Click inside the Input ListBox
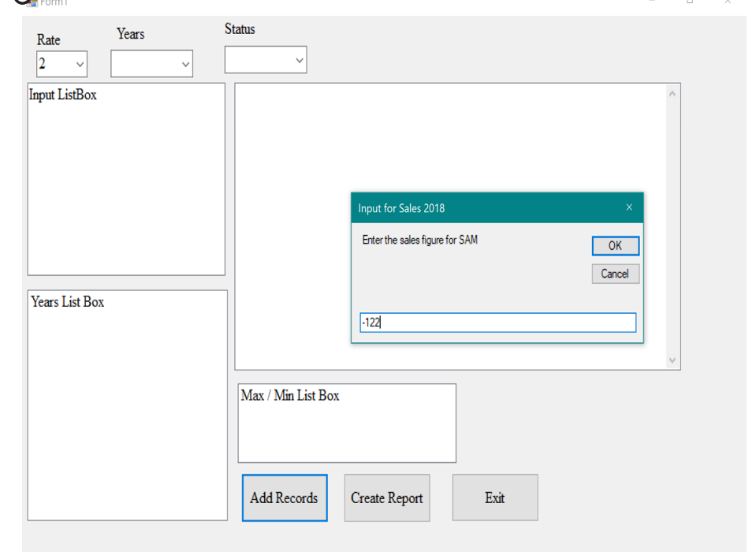Image resolution: width=756 pixels, height=552 pixels. tap(126, 177)
